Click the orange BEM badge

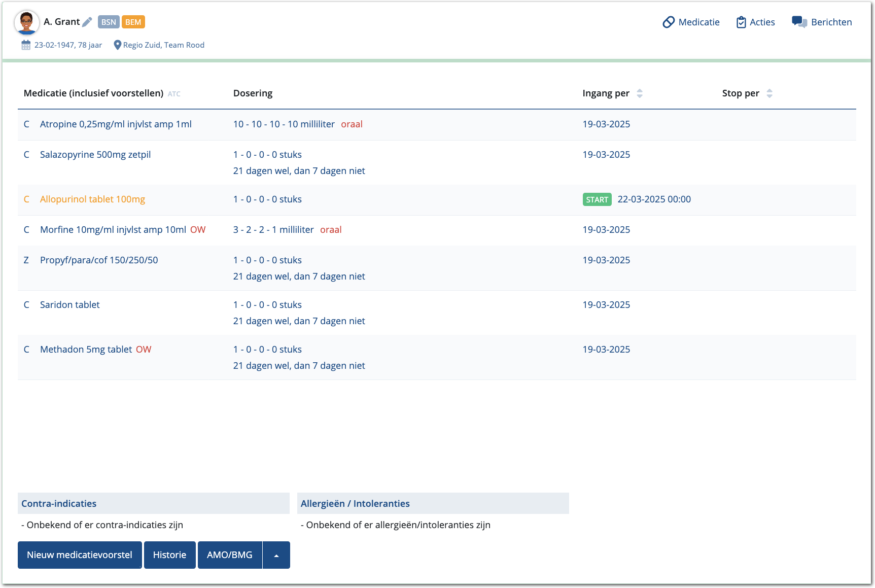tap(133, 22)
